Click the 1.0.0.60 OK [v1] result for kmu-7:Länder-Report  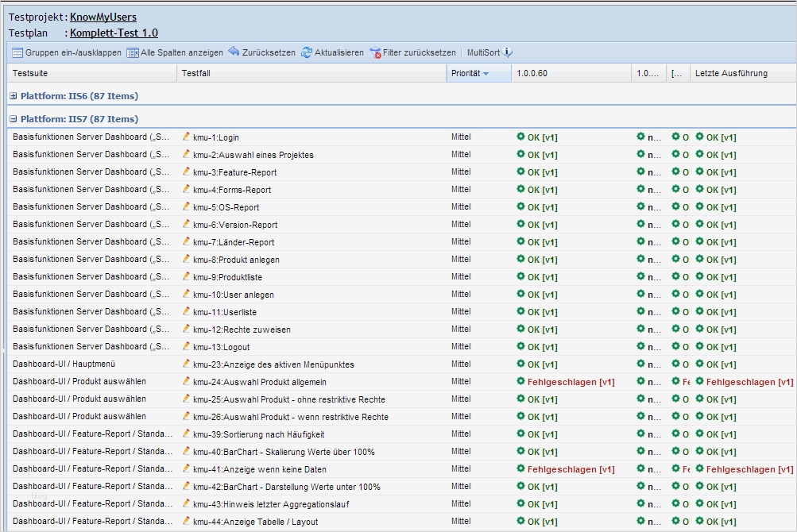(542, 242)
